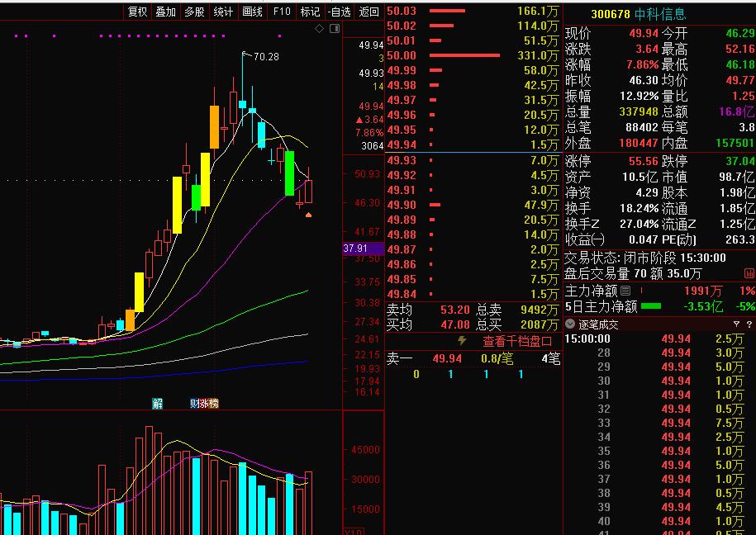Click the 返回 back button

pos(368,12)
